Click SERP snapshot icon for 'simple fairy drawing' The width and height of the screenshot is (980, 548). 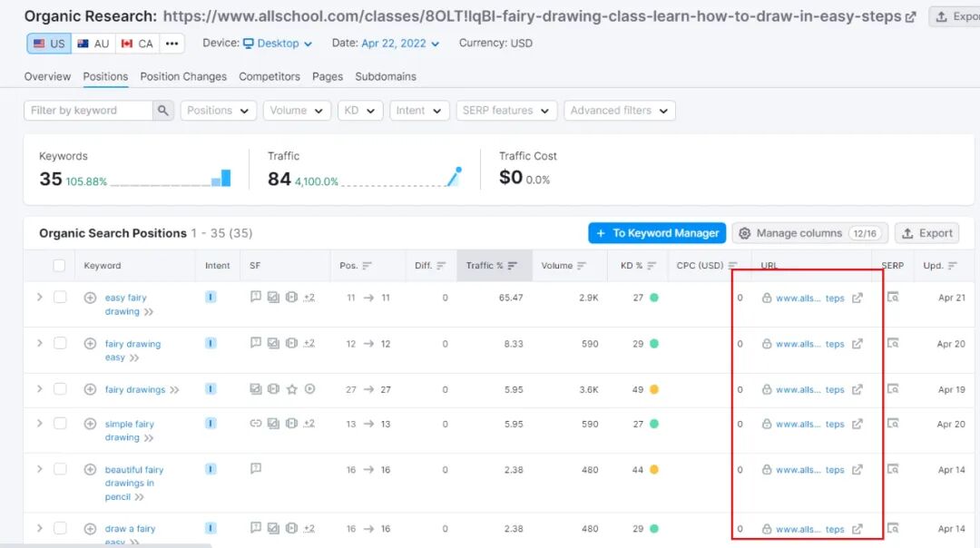[893, 424]
